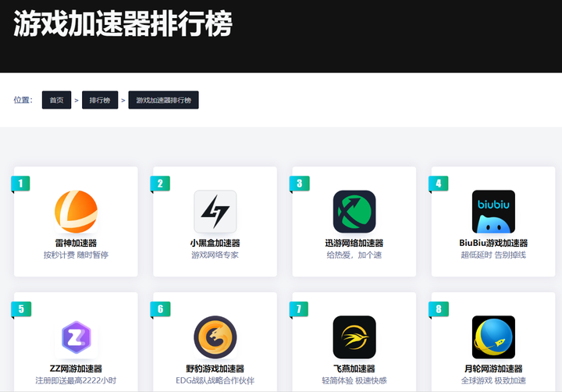
Task: Select 游戏加速器排行榜 breadcrumb button
Action: (163, 100)
